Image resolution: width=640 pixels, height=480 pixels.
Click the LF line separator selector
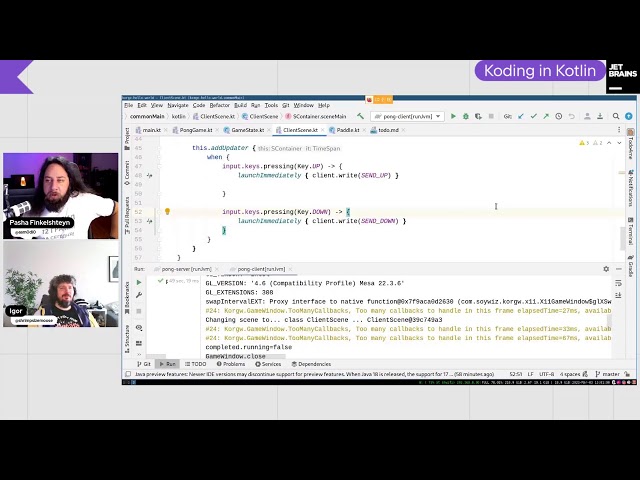tap(531, 374)
